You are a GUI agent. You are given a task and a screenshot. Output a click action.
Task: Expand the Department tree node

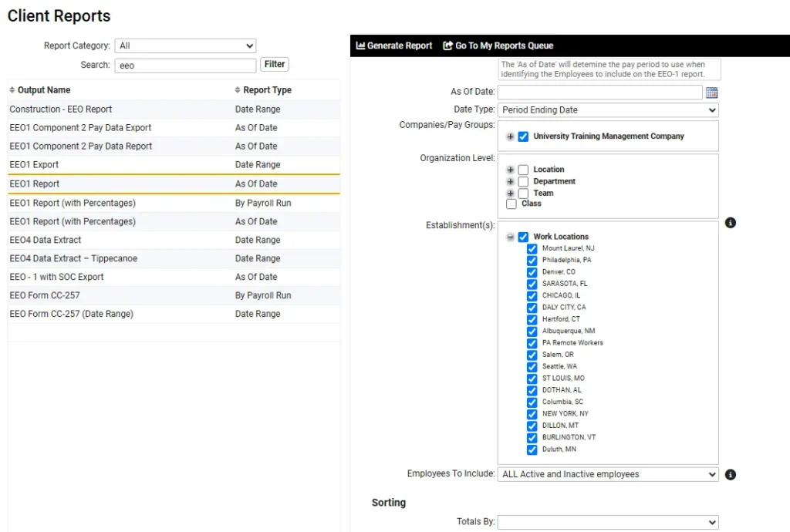click(x=511, y=181)
